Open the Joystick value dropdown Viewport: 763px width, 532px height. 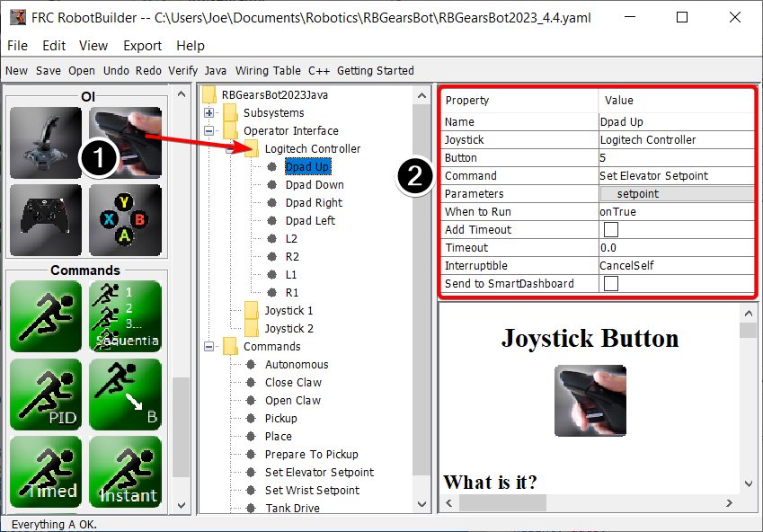click(677, 139)
